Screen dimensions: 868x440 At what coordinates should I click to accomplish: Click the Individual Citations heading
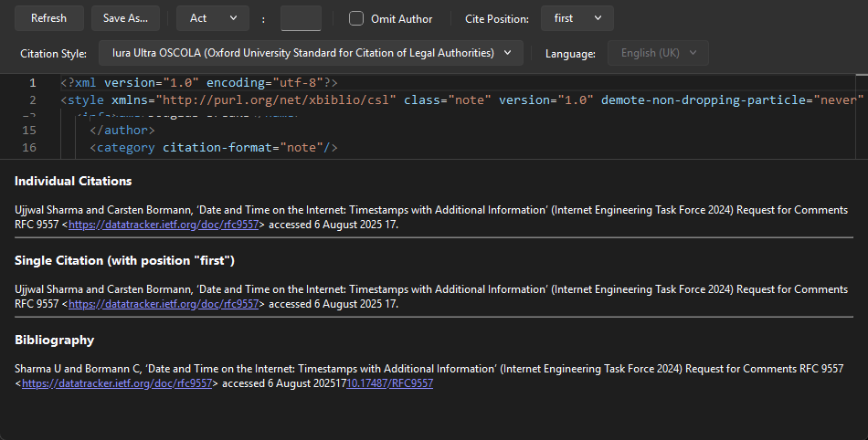point(73,181)
